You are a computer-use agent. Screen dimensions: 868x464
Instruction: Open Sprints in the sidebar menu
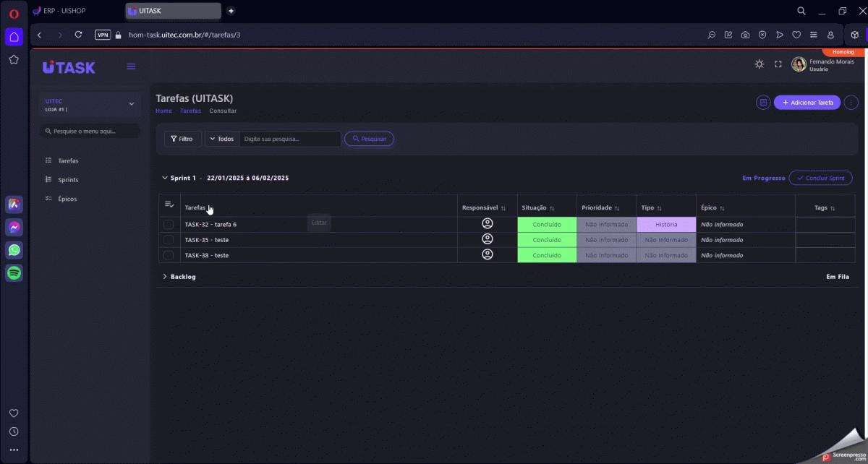point(68,180)
